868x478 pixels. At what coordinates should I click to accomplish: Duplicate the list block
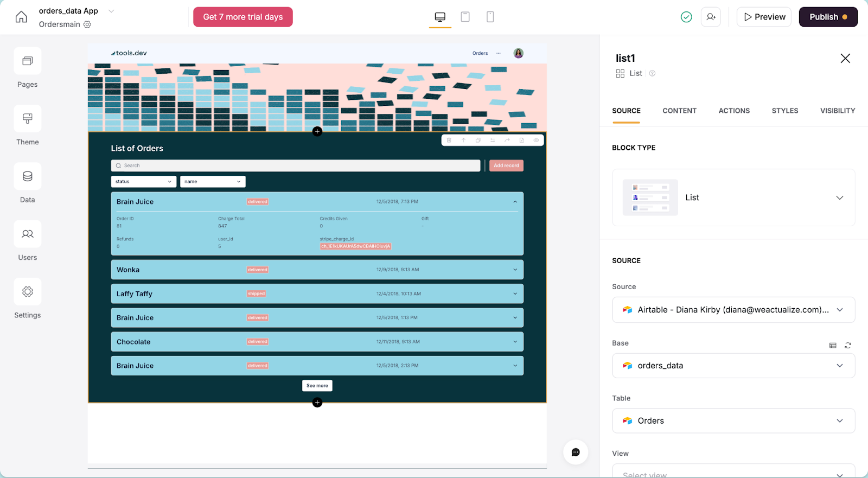478,140
